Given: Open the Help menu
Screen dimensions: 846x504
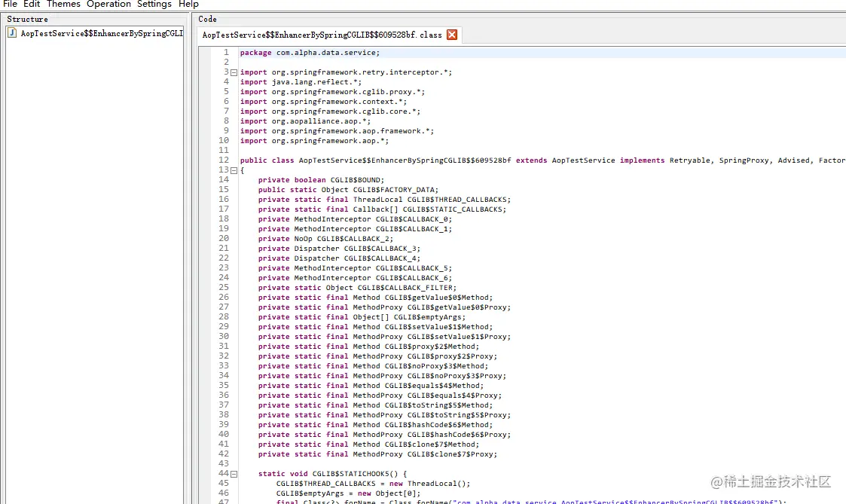Looking at the screenshot, I should click(189, 4).
